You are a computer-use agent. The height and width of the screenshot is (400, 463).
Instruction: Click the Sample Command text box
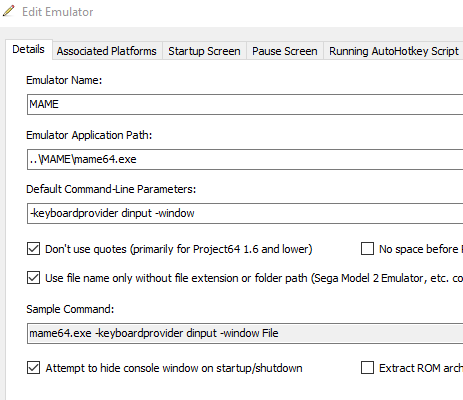click(x=245, y=333)
